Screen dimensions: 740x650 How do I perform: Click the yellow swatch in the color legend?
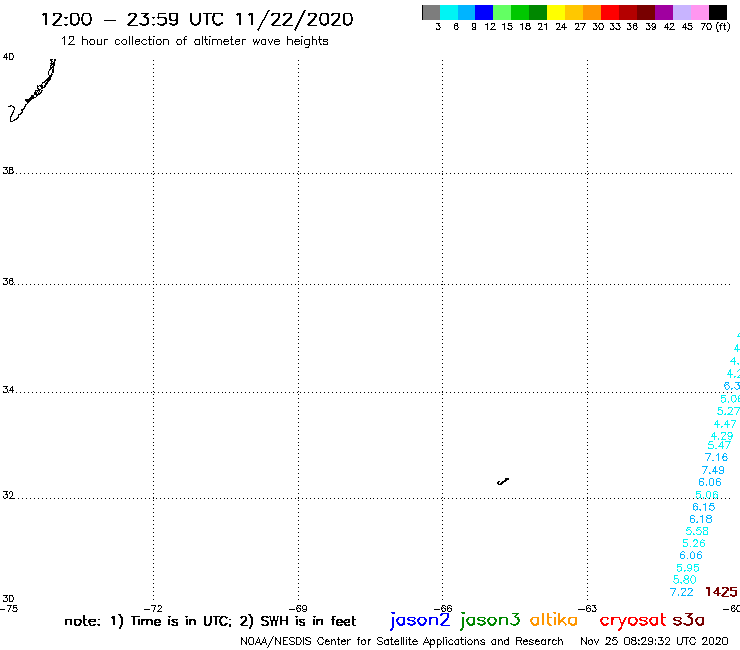click(x=556, y=12)
